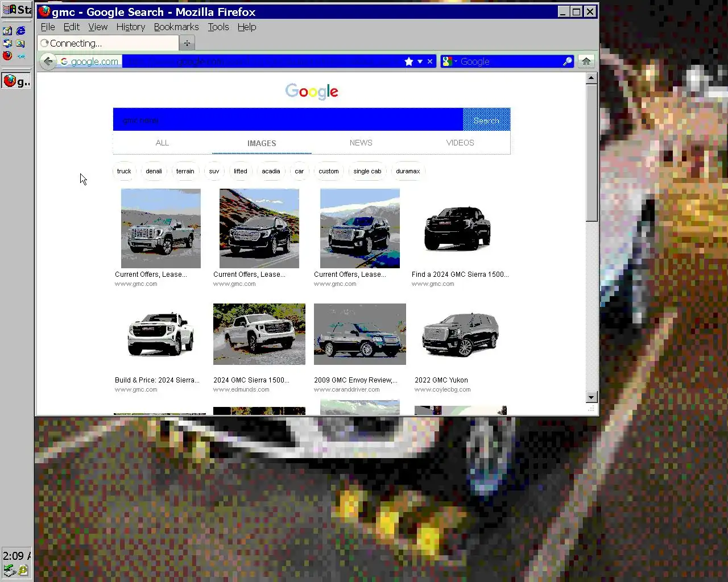Open the 2022 GMC Yukon thumbnail
Viewport: 728px width, 582px height.
tap(460, 334)
